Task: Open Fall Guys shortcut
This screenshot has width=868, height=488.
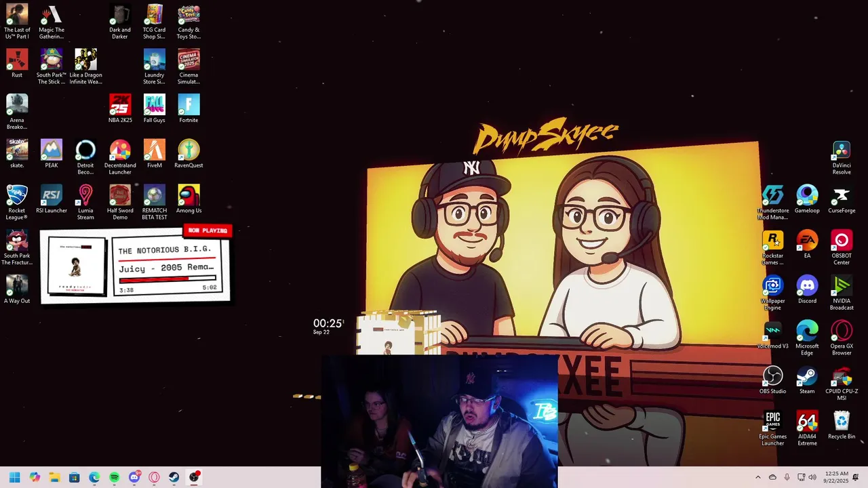Action: point(154,108)
